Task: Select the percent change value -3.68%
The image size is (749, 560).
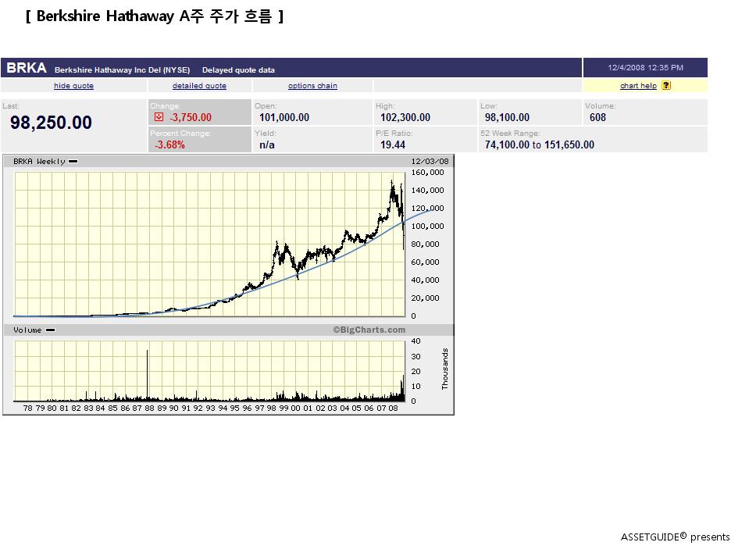Action: [169, 144]
